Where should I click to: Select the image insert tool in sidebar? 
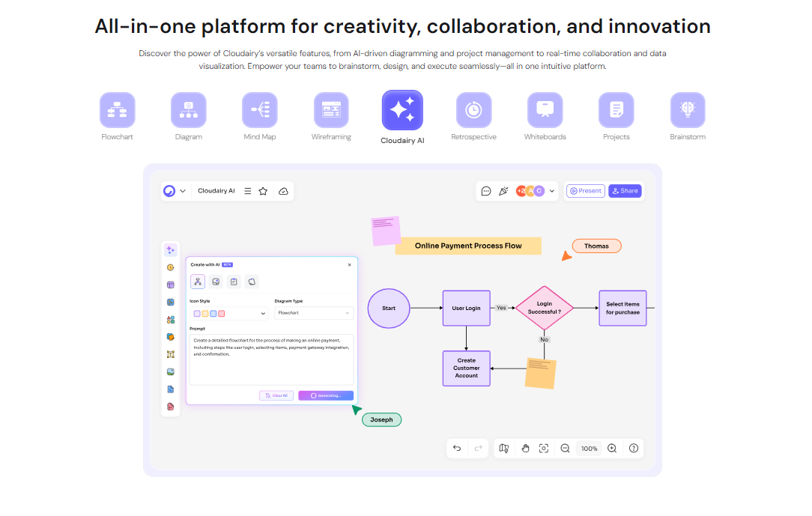(170, 371)
